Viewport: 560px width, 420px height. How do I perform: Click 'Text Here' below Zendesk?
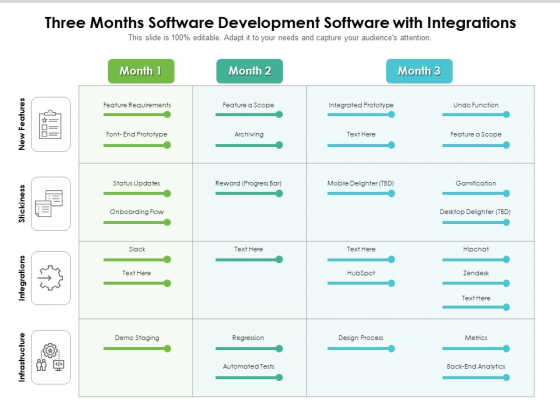[476, 298]
